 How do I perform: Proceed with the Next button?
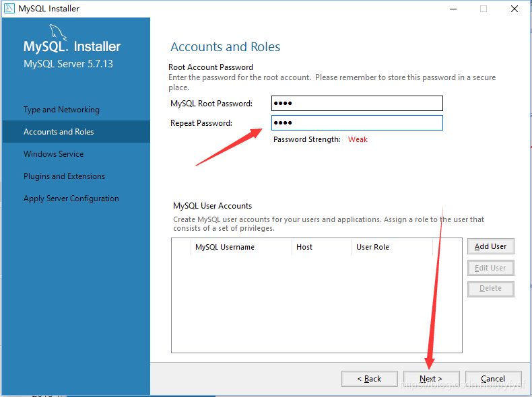431,379
